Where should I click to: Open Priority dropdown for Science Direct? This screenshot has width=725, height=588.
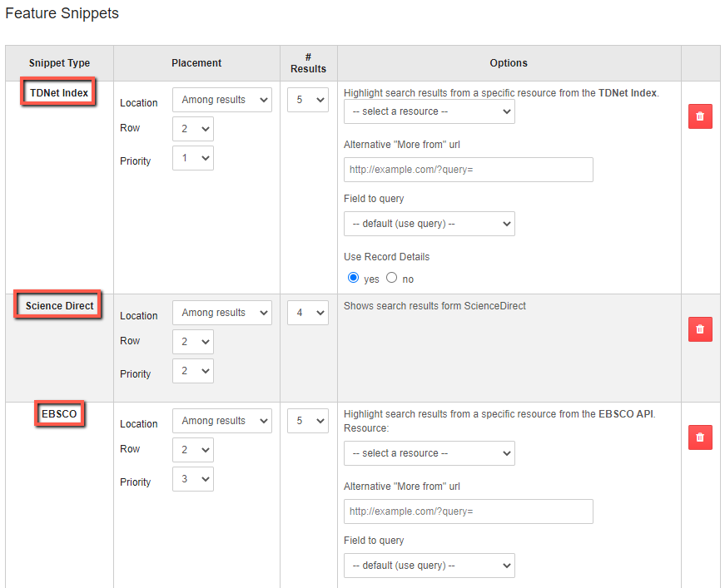point(193,371)
